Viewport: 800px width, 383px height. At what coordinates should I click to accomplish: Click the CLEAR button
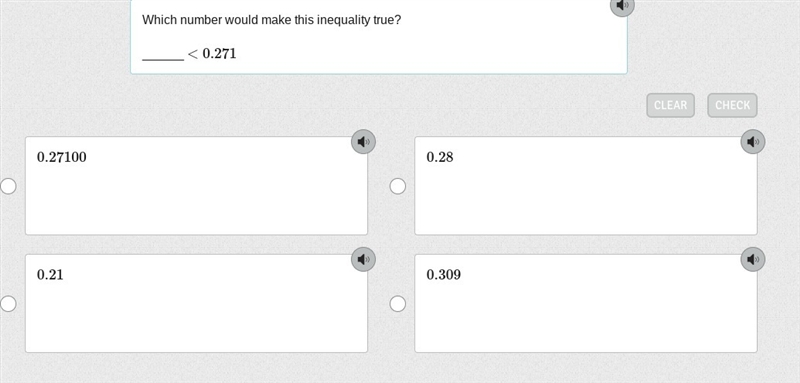670,105
